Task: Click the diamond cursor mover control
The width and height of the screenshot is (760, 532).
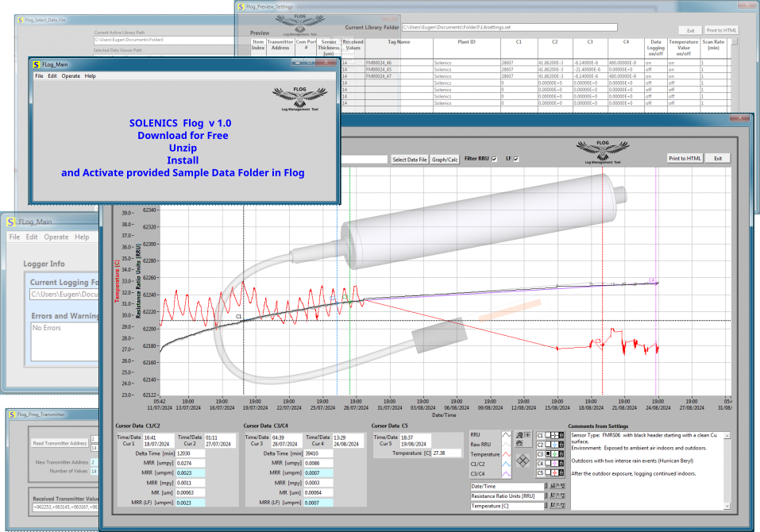Action: pyautogui.click(x=523, y=461)
